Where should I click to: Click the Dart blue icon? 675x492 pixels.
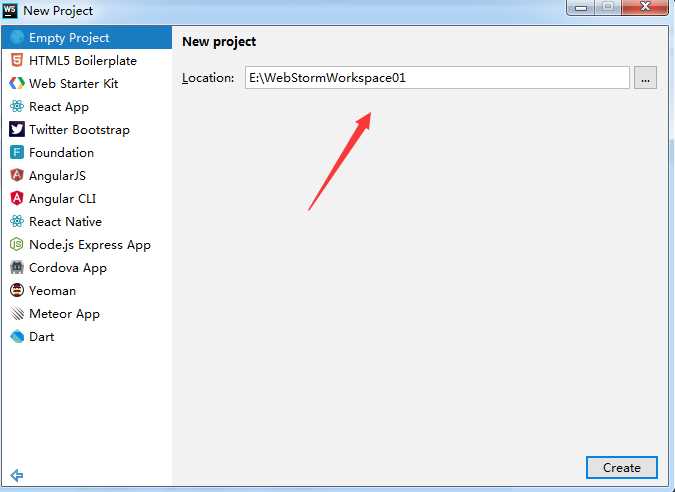(x=17, y=337)
